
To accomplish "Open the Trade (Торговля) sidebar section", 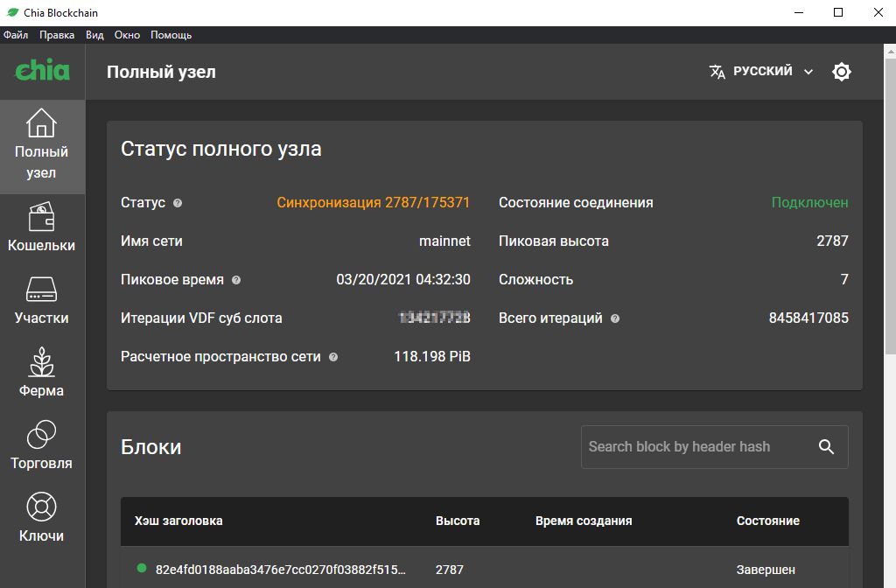I will pos(42,445).
